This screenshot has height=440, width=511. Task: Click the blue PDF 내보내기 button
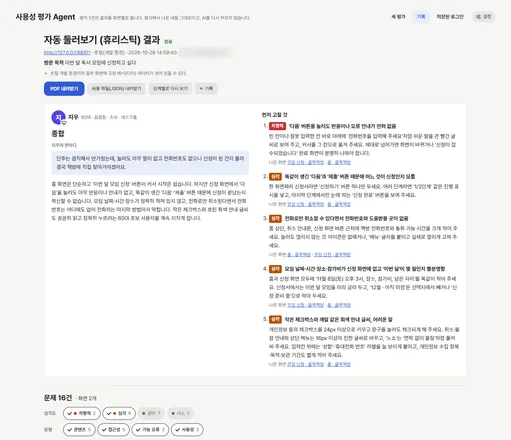point(64,89)
